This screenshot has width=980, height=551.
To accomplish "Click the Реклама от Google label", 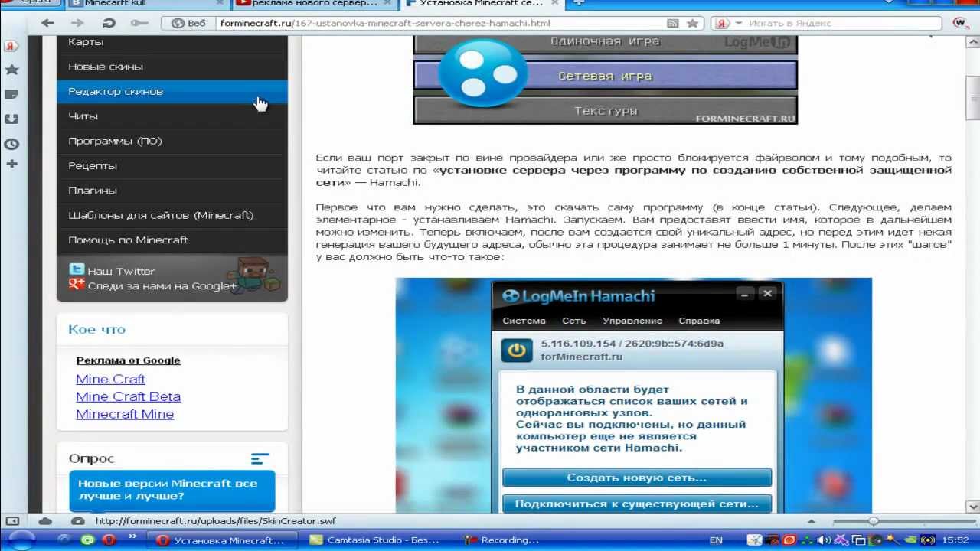I will point(128,360).
